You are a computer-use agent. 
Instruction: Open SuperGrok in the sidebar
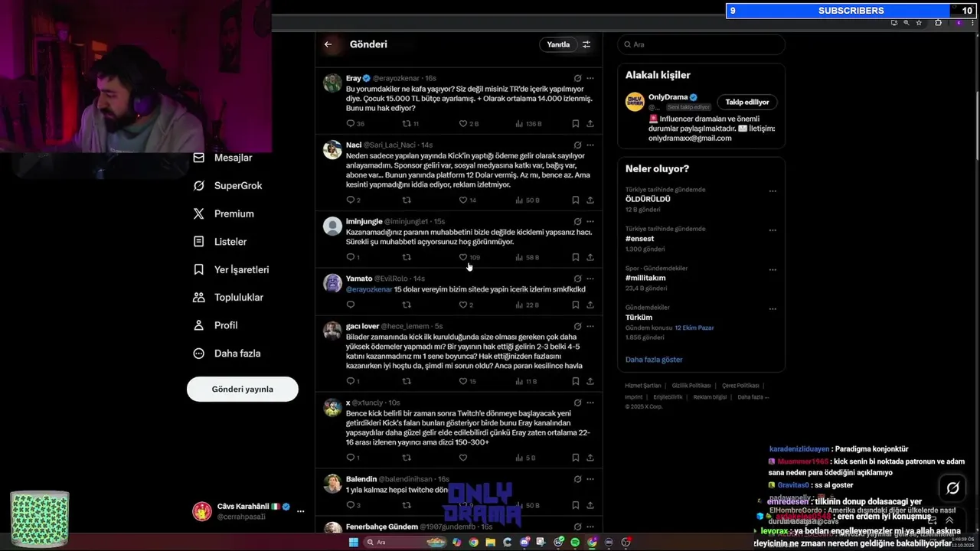click(x=227, y=186)
